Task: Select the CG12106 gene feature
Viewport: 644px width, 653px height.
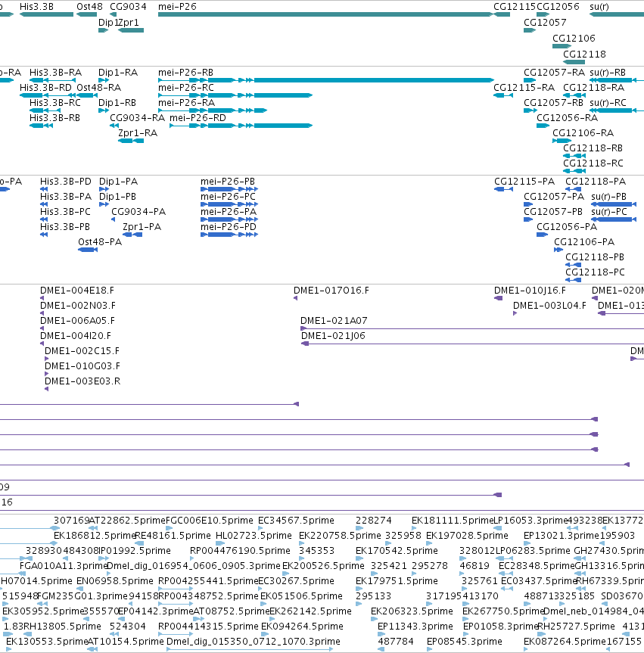Action: pos(562,46)
